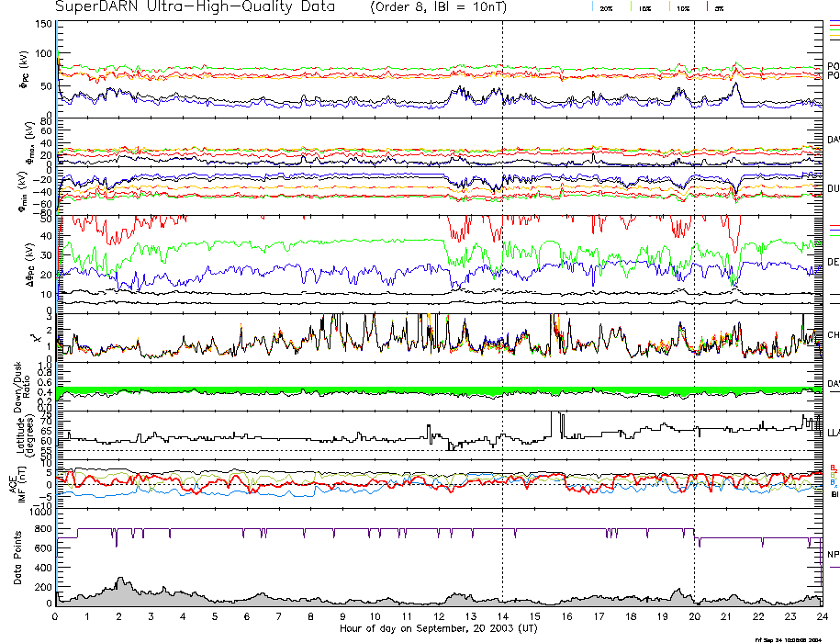840x643 pixels.
Task: Select the green By legend label
Action: point(833,475)
